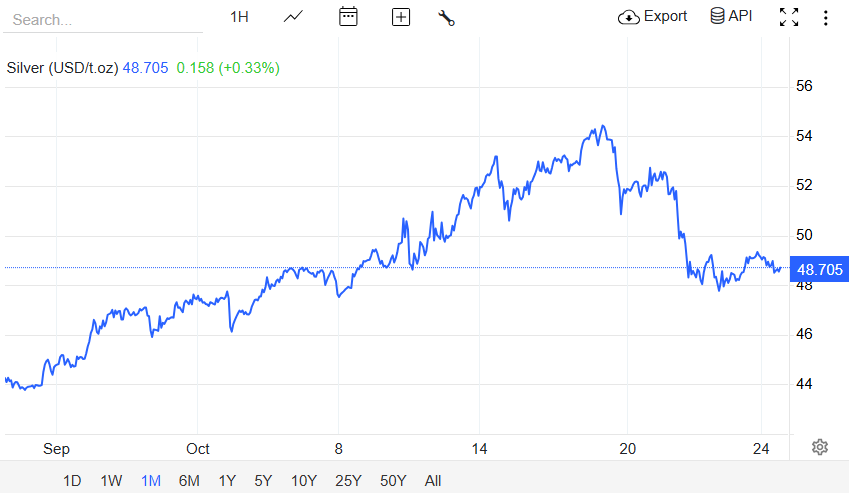Show the 5Y price history
Screen dimensions: 849x493
click(263, 481)
